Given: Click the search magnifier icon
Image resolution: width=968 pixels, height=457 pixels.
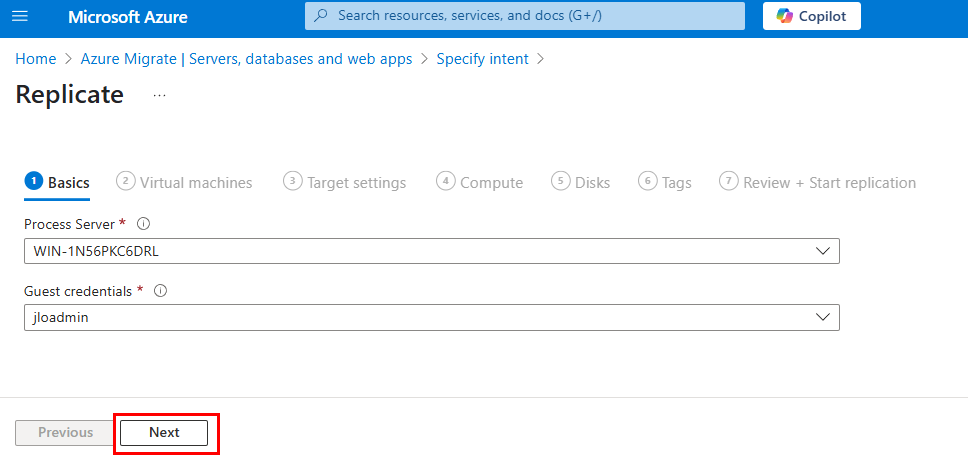Looking at the screenshot, I should pos(320,16).
